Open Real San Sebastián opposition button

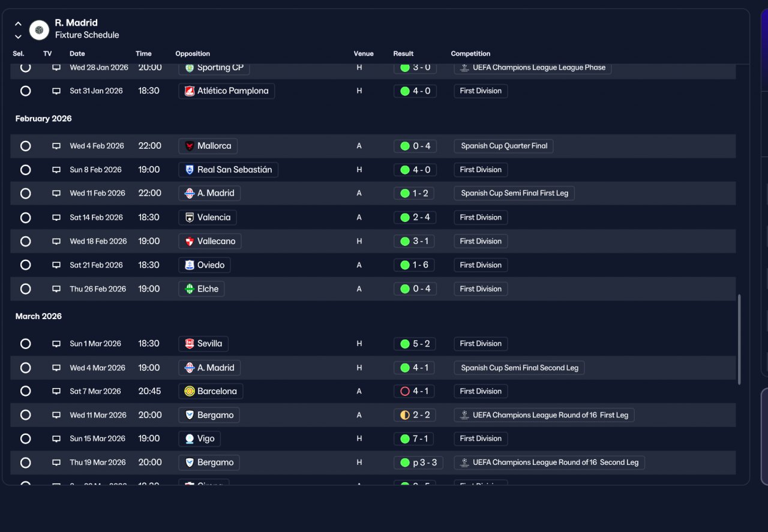coord(228,170)
